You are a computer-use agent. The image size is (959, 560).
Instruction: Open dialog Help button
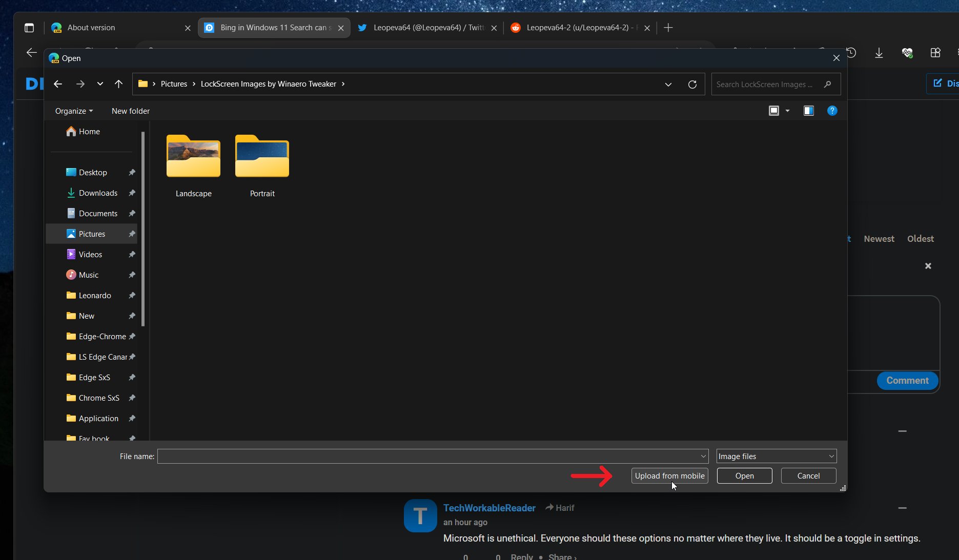[x=832, y=111]
